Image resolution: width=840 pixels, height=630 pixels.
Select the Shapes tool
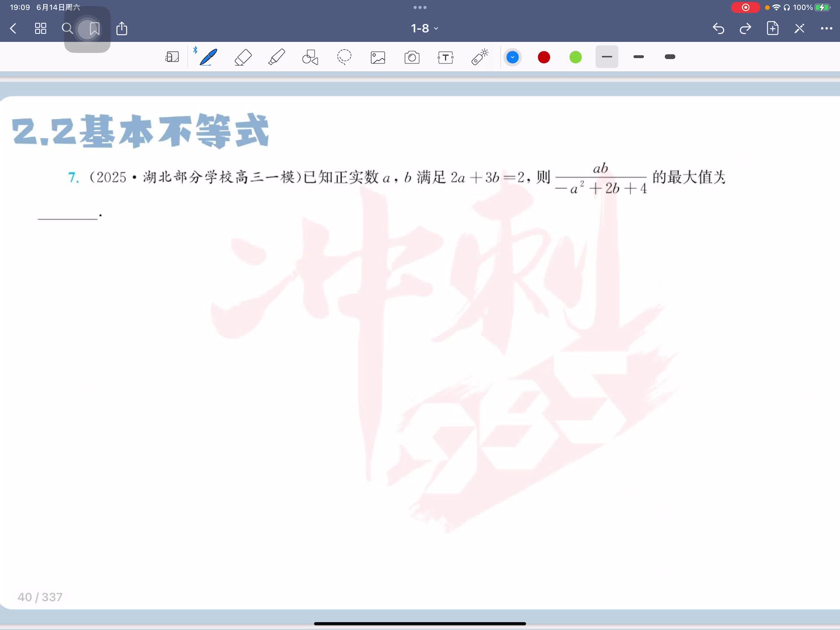pos(310,57)
